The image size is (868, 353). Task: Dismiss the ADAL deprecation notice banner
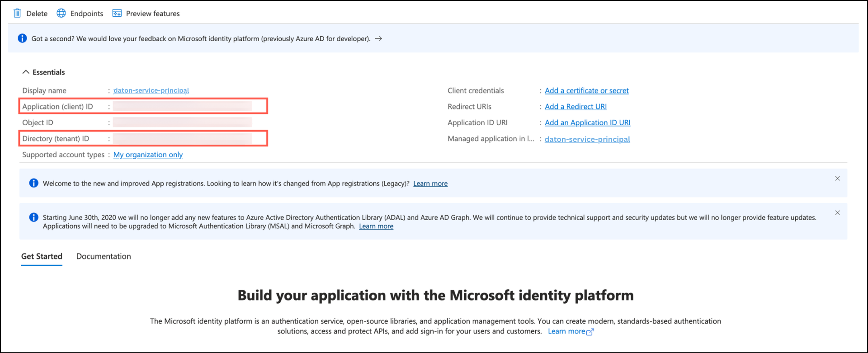(x=837, y=213)
